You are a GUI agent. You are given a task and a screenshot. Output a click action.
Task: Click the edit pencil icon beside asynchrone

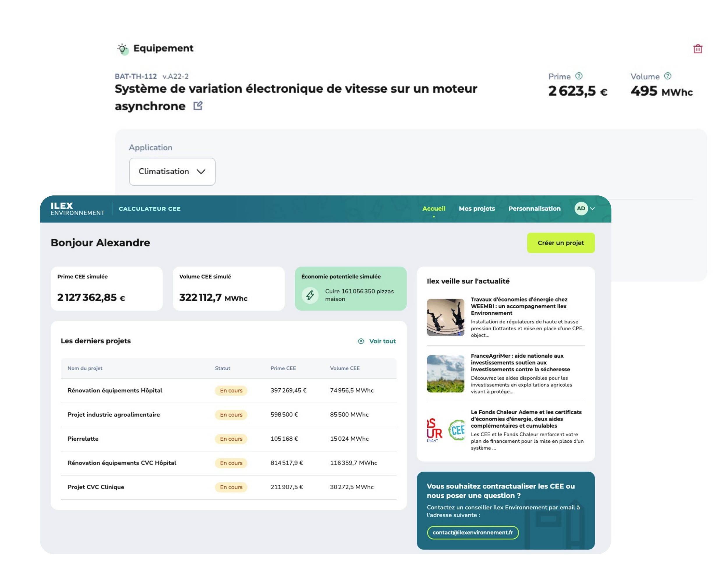pyautogui.click(x=198, y=106)
